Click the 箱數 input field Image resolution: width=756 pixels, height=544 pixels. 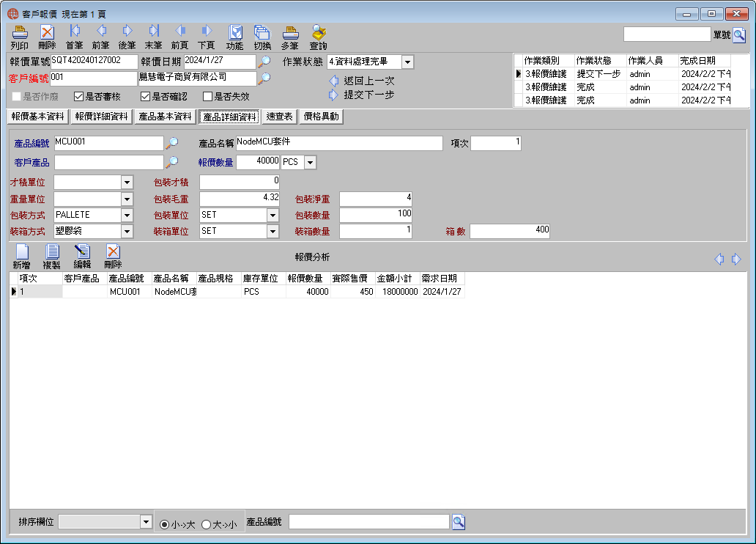coord(510,231)
